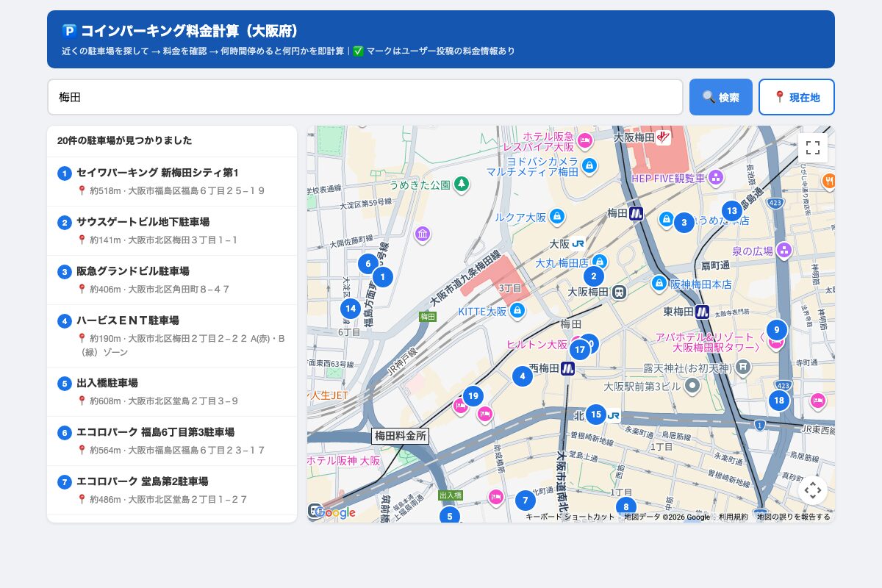Select 出入橋駐車場 in the list

click(172, 392)
